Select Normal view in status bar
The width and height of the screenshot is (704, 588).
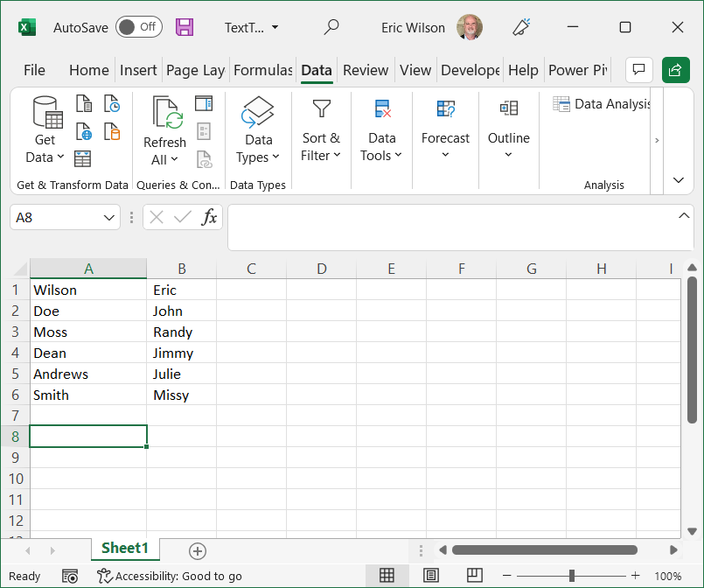(387, 576)
